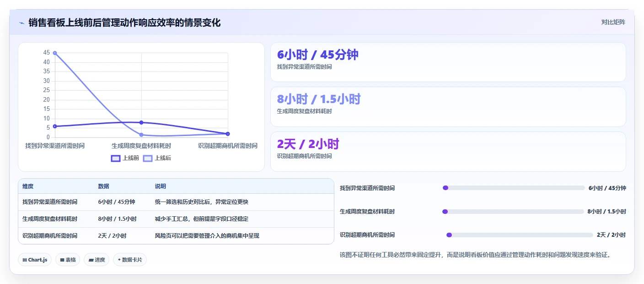Click progress row label 生成周度复盘材料耗时
The width and height of the screenshot is (644, 284).
367,211
